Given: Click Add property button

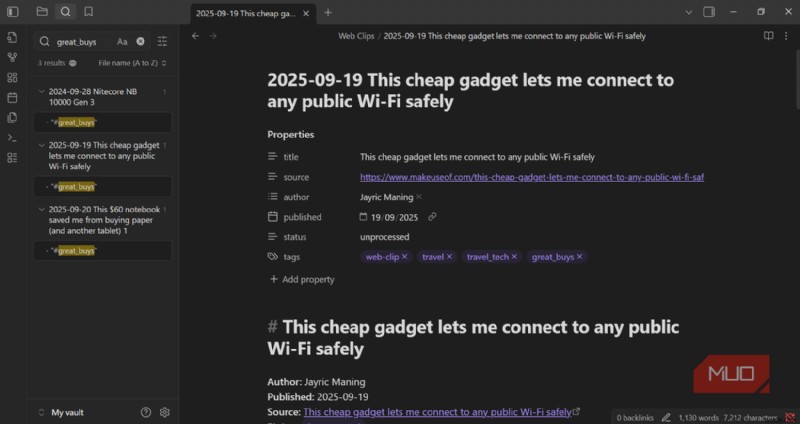Looking at the screenshot, I should [302, 279].
